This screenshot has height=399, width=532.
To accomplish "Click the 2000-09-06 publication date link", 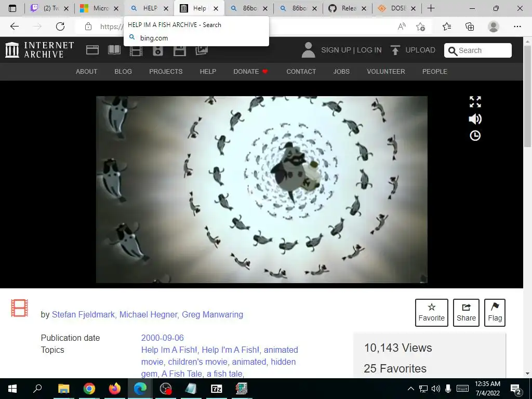I will click(x=162, y=338).
